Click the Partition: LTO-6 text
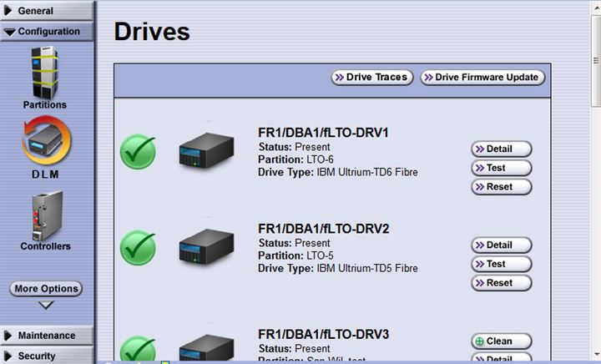Screen dimensions: 601x364 pyautogui.click(x=295, y=159)
